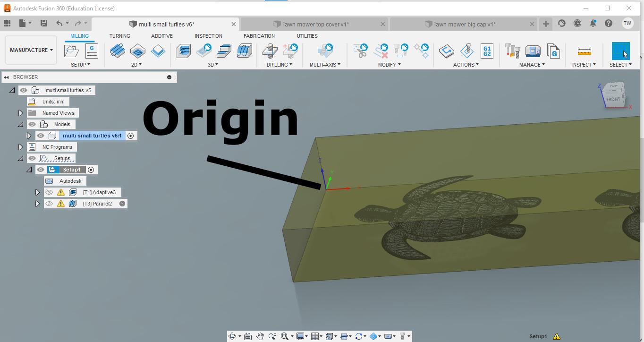
Task: Click the Setup1 warning label at bottom right
Action: point(538,336)
